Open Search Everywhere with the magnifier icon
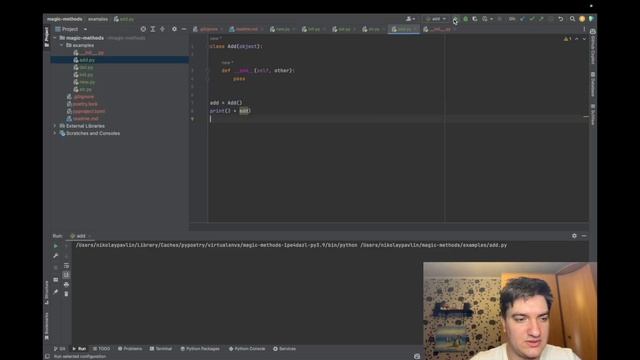Screen dimensions: 640x360 tap(572, 19)
